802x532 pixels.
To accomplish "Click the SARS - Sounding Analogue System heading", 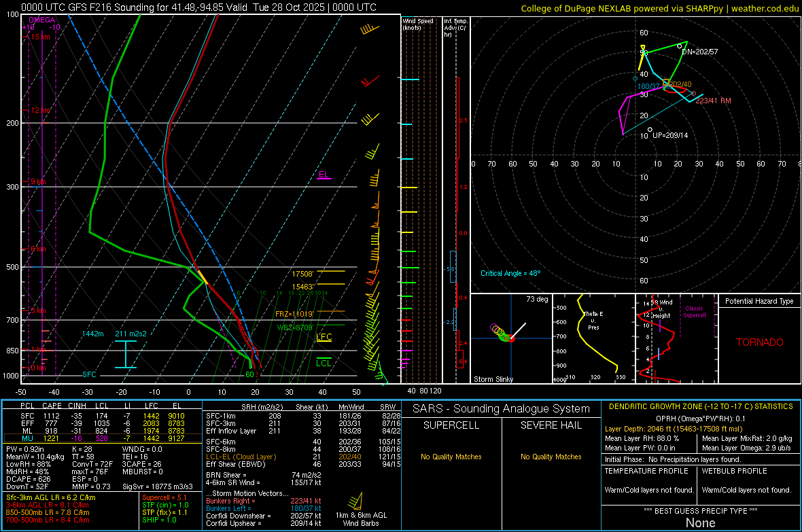I will [501, 409].
